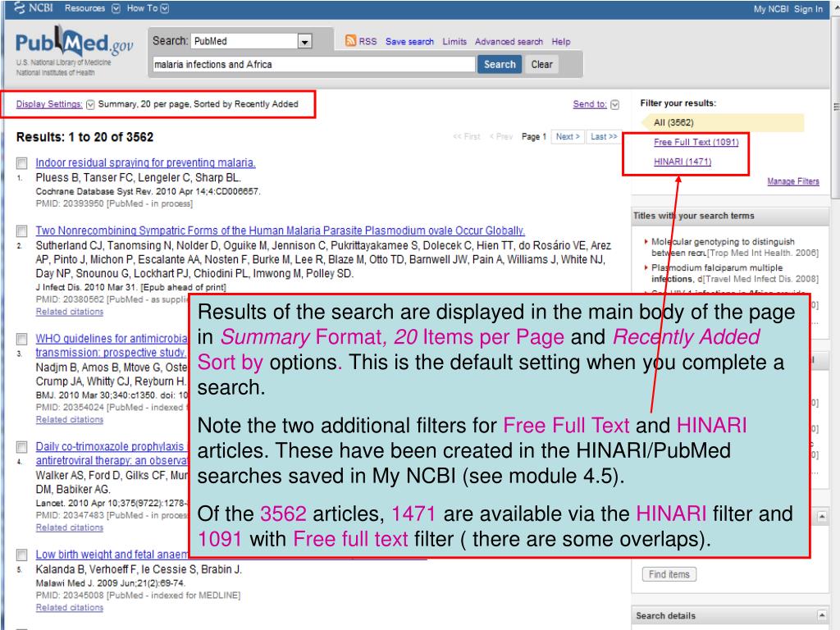Viewport: 840px width, 630px height.
Task: Open Related citations under PMID 20345008
Action: coord(70,608)
